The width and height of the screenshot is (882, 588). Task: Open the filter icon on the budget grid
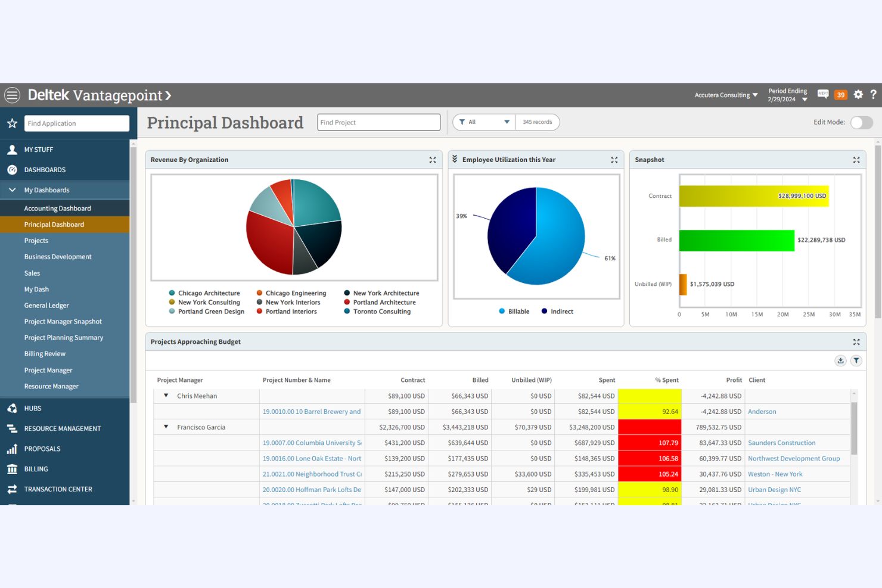856,360
